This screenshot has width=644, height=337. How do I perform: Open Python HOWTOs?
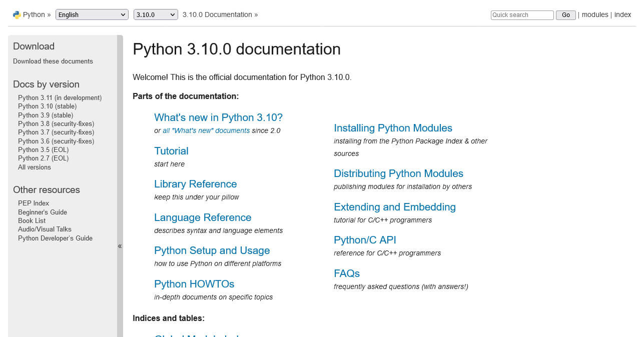194,284
